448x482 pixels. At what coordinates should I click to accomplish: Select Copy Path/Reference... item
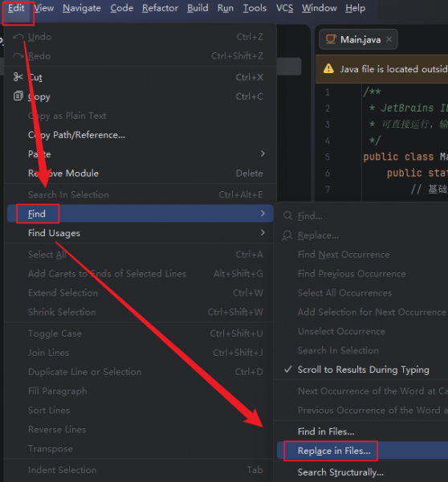click(x=76, y=135)
